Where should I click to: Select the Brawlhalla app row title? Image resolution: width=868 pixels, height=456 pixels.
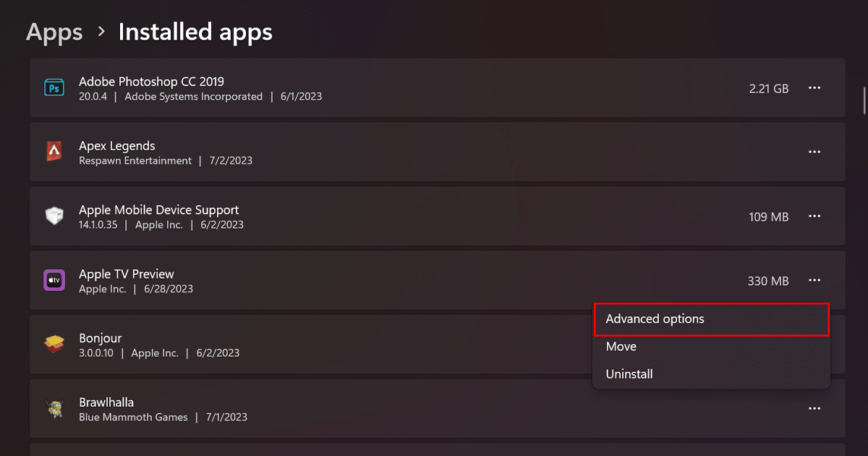106,402
